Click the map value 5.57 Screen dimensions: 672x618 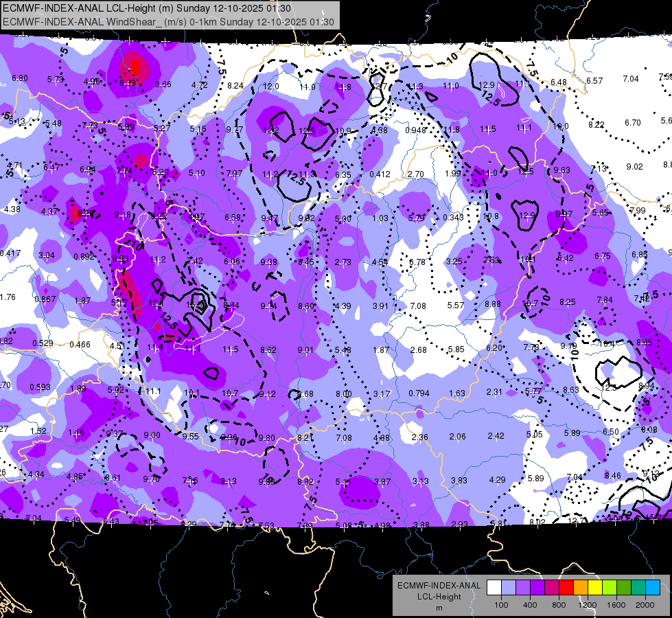coord(456,305)
